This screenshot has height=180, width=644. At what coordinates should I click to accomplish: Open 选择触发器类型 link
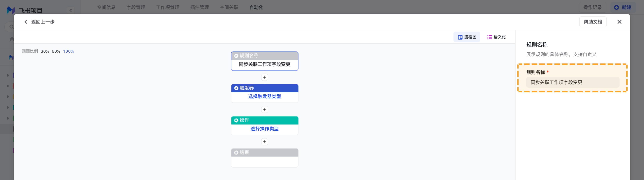264,97
